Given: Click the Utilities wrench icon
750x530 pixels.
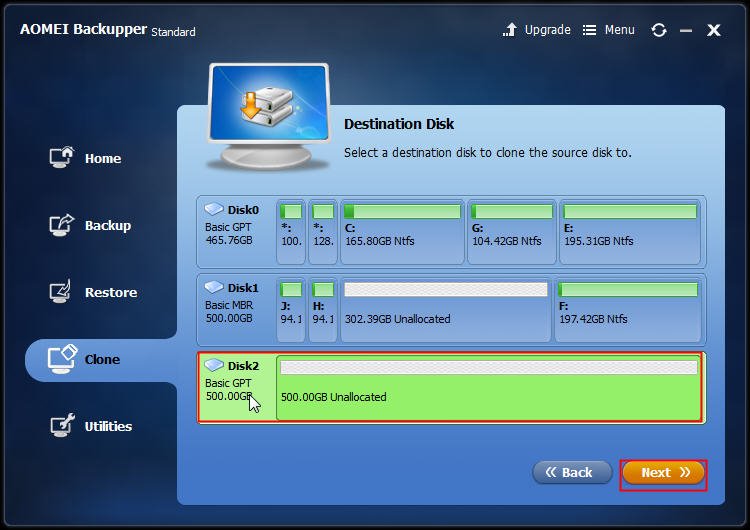Looking at the screenshot, I should click(x=62, y=426).
